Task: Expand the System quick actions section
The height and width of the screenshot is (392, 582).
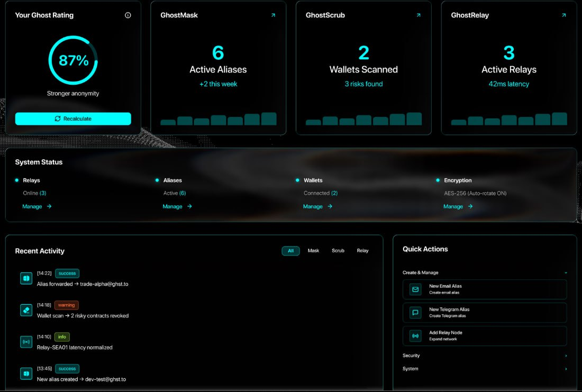Action: [566, 369]
